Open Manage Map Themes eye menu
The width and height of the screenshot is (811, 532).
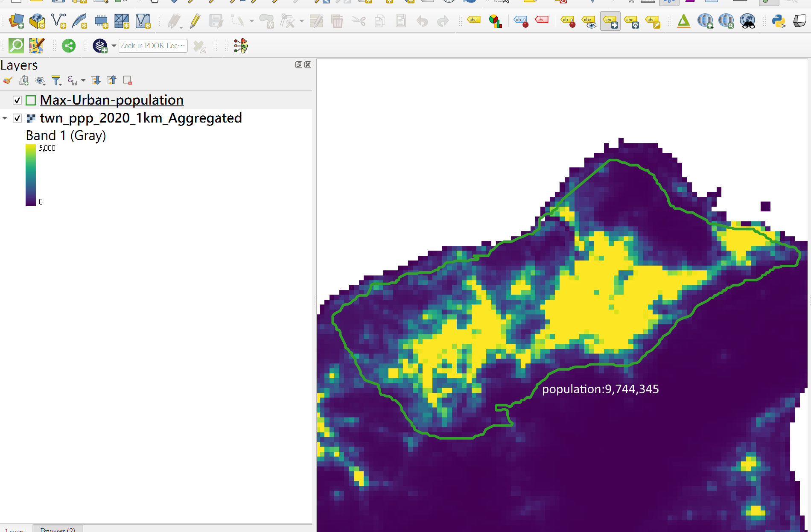click(40, 80)
